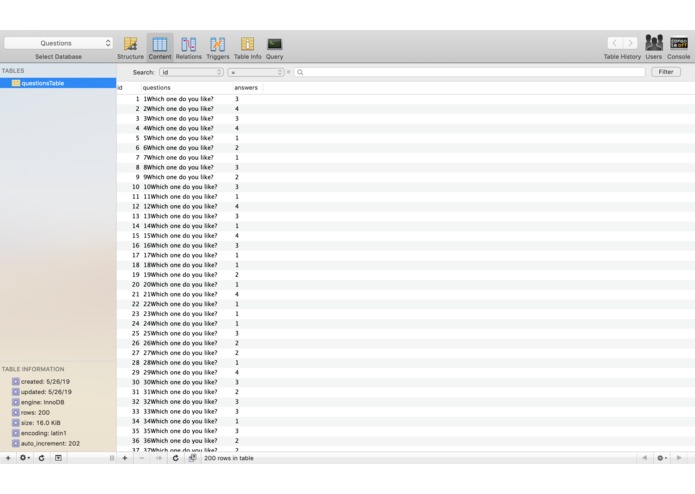
Task: Click the '200 rows in table' status text
Action: tap(229, 458)
